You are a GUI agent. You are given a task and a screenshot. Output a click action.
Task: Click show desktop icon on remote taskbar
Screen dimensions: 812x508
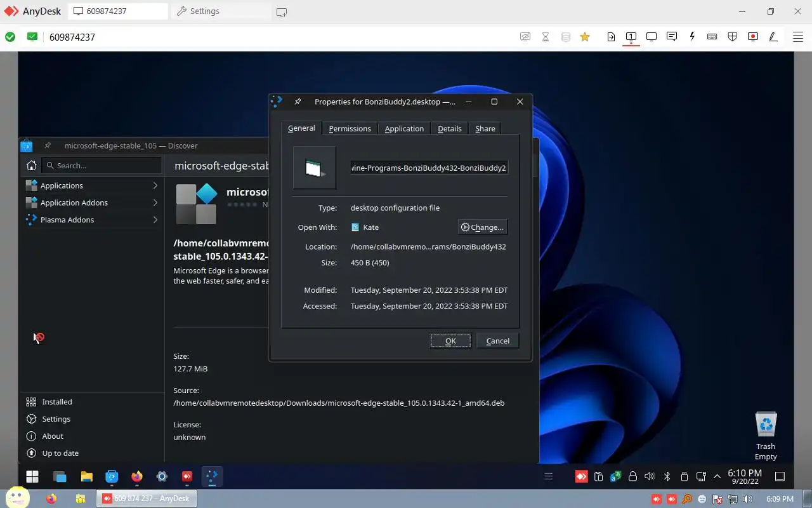tap(780, 476)
